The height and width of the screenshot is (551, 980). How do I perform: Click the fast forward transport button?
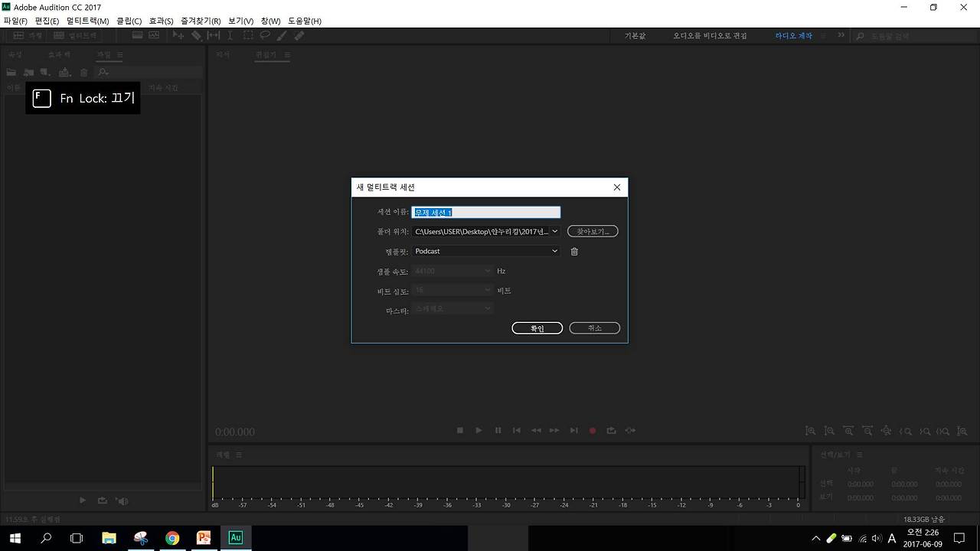[554, 430]
